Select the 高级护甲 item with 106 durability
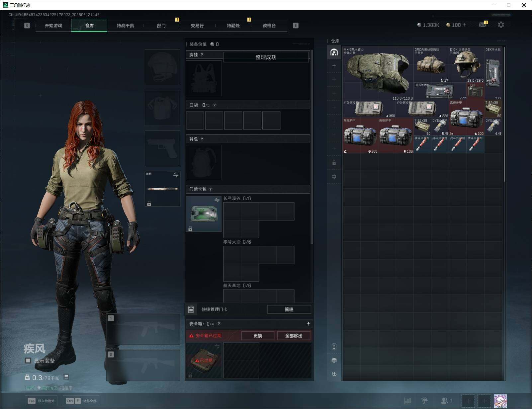Screen dimensions: 532x409 click(396, 135)
